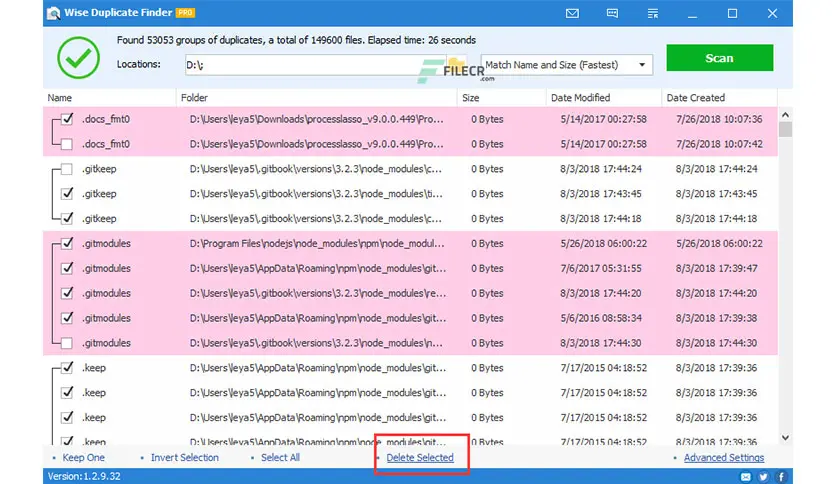Click the Delete Selected link
The height and width of the screenshot is (484, 836).
click(x=420, y=457)
